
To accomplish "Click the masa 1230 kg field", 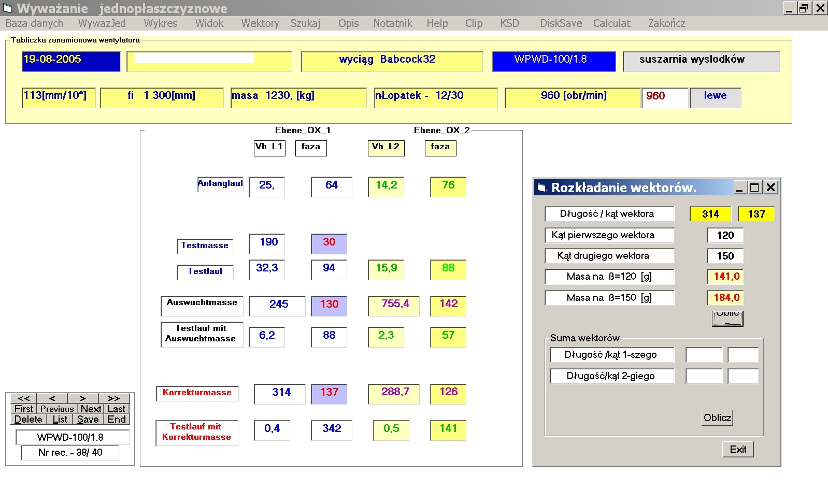I will pos(298,97).
